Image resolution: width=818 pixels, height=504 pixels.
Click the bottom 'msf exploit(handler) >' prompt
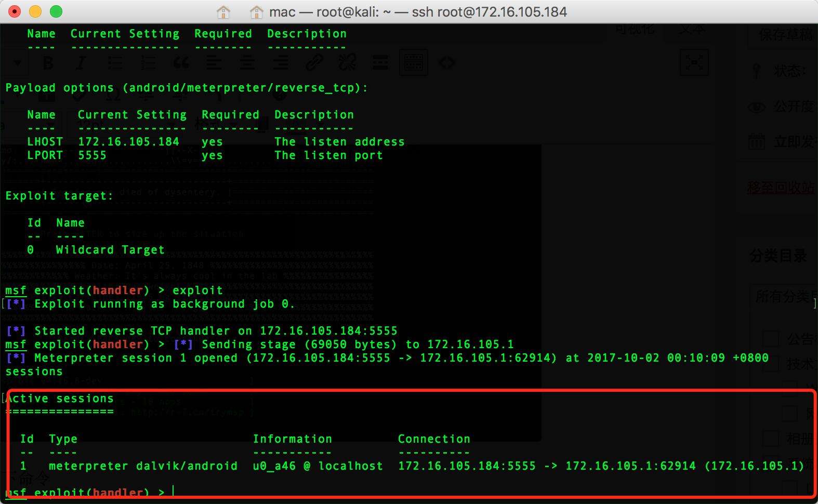pyautogui.click(x=85, y=492)
